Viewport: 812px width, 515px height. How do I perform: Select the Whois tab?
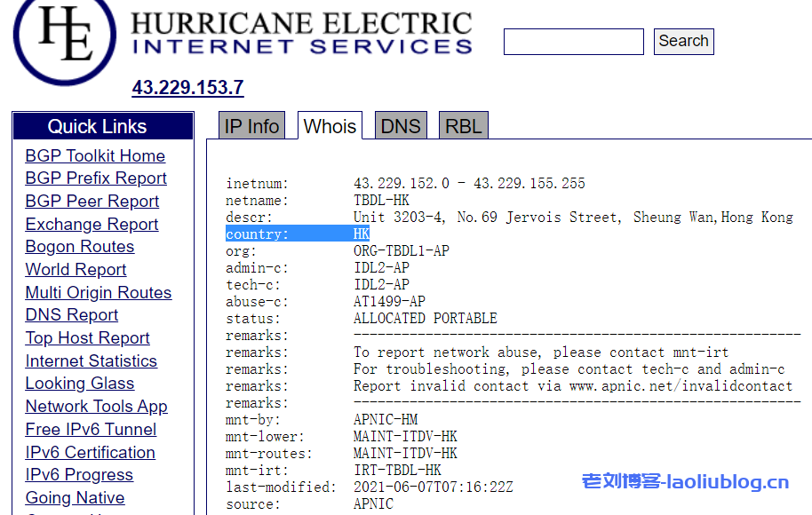coord(330,126)
